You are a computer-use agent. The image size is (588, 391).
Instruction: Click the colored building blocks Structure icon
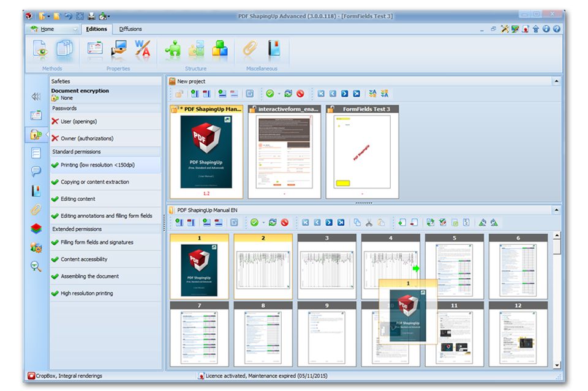click(220, 49)
